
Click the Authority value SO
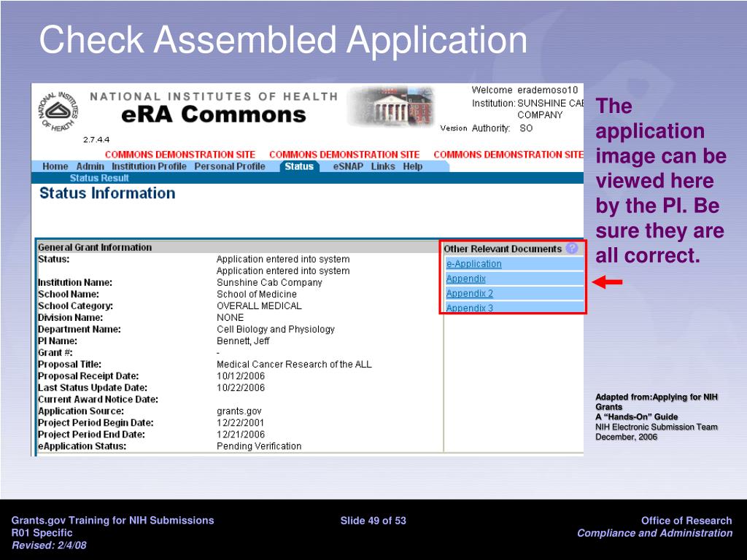coord(526,128)
